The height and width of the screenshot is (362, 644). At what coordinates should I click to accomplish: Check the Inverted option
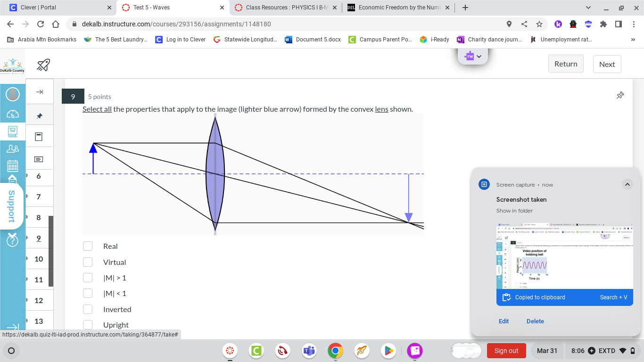88,309
